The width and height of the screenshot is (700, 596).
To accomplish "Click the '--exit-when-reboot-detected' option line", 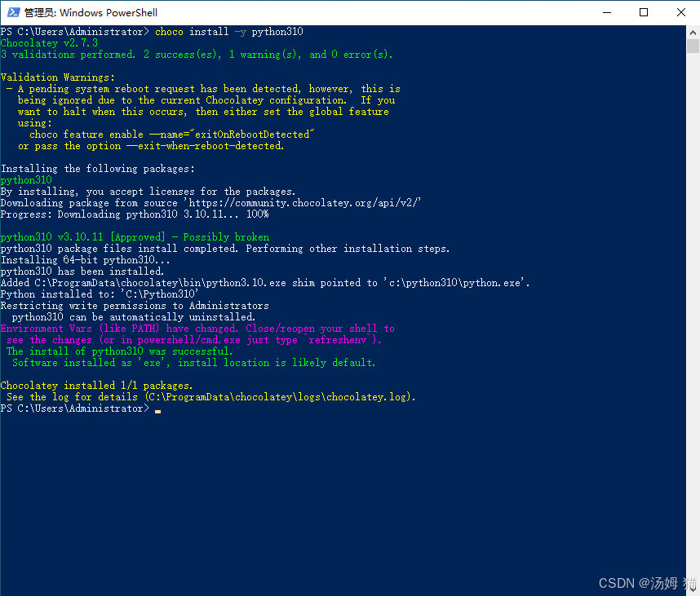I will pyautogui.click(x=151, y=146).
